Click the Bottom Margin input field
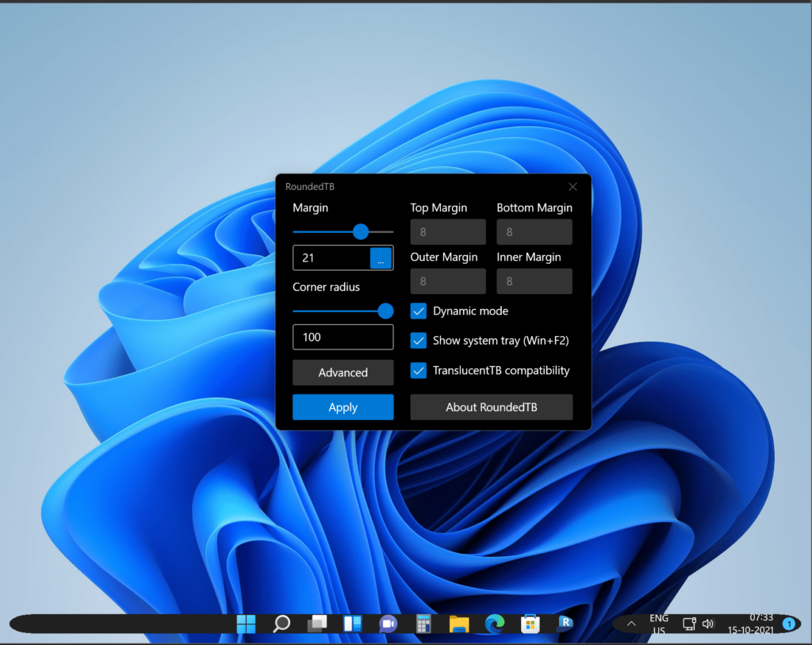 534,232
